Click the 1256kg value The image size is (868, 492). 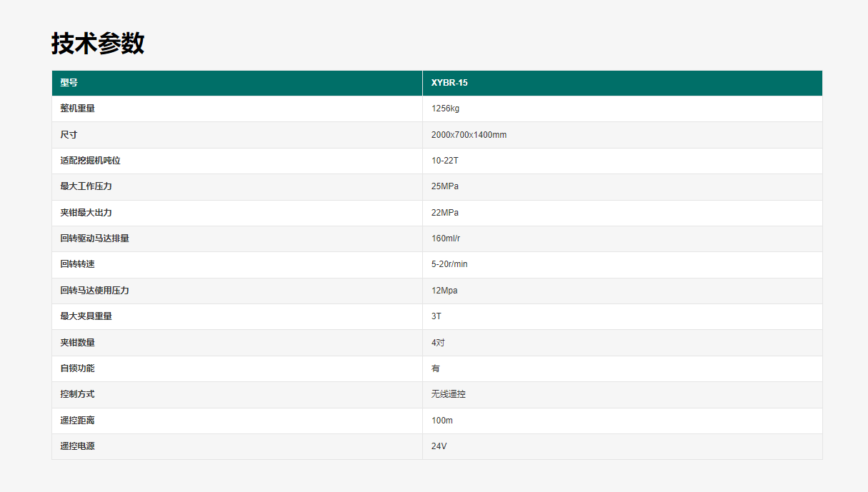tap(446, 109)
